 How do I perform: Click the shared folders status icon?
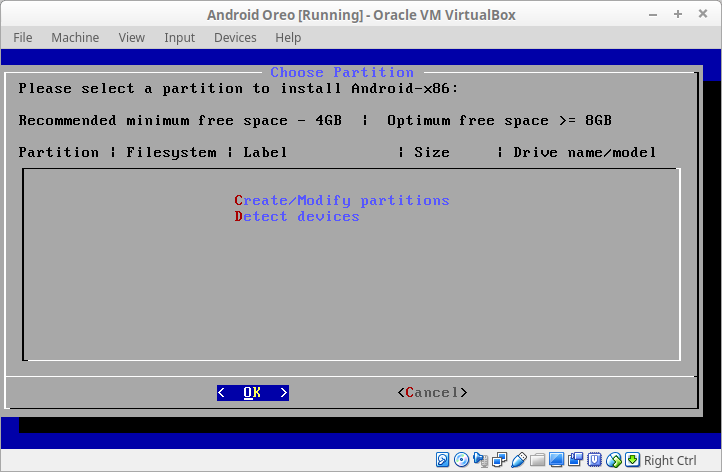(x=537, y=460)
